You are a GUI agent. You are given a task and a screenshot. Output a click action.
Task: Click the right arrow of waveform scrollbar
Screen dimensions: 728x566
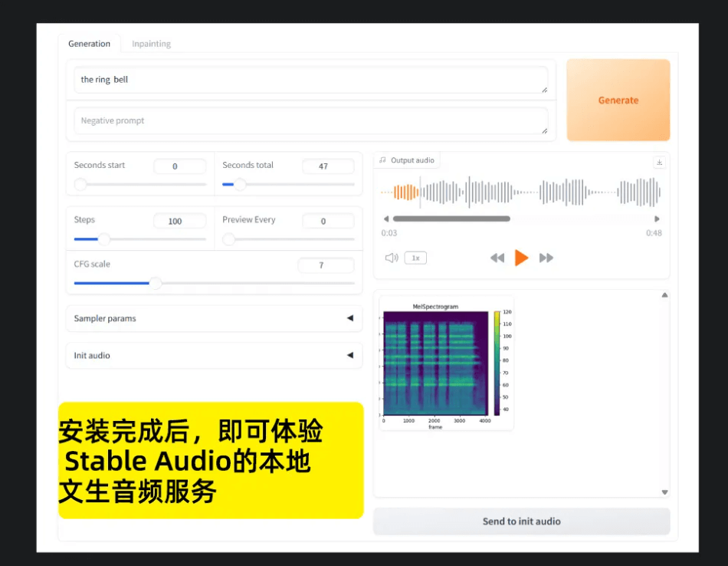(x=657, y=219)
